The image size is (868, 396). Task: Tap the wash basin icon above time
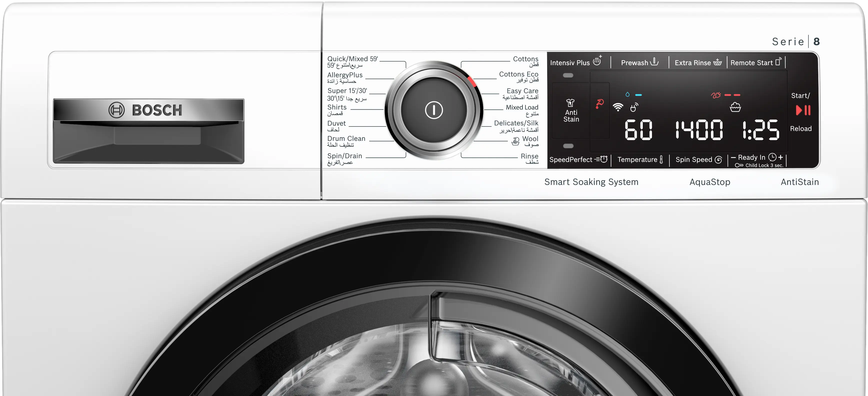click(x=735, y=107)
